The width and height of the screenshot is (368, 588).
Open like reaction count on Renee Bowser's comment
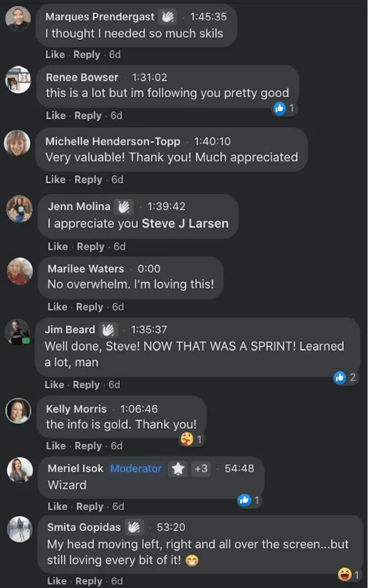(284, 109)
